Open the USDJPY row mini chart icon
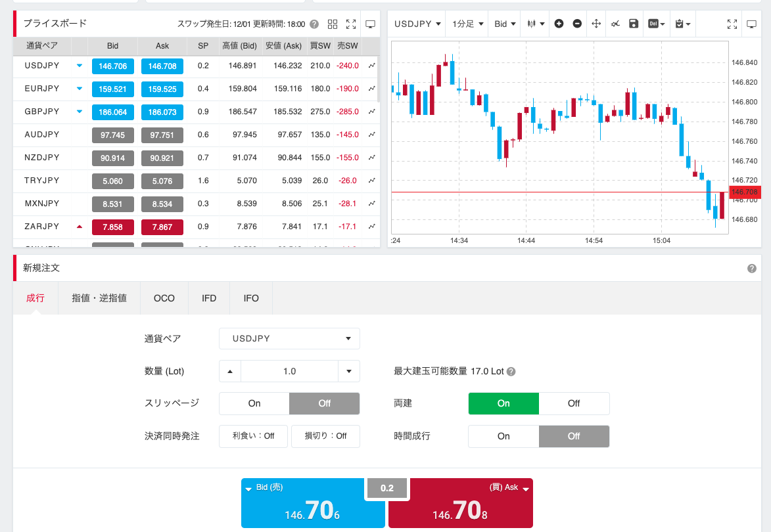Viewport: 771px width, 532px height. click(x=372, y=66)
